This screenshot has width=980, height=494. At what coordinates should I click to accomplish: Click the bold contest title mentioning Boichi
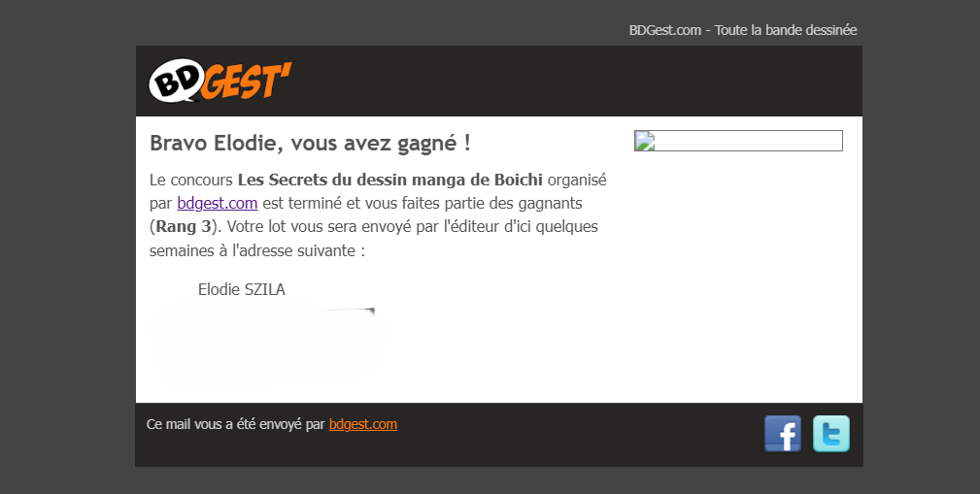click(390, 180)
